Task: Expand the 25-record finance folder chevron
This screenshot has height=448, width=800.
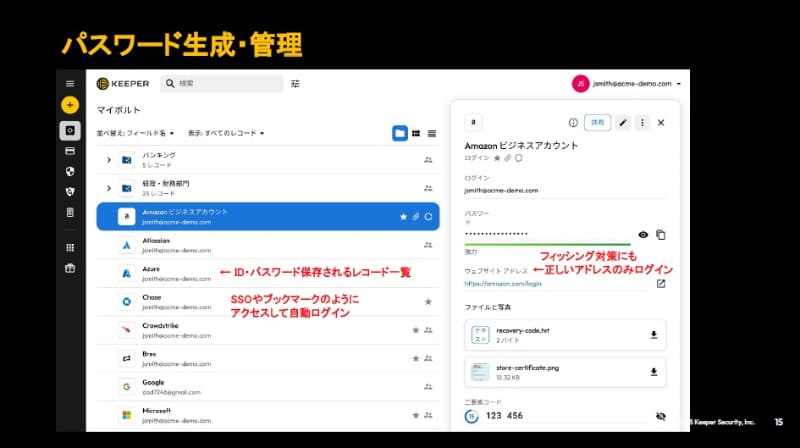Action: (x=108, y=188)
